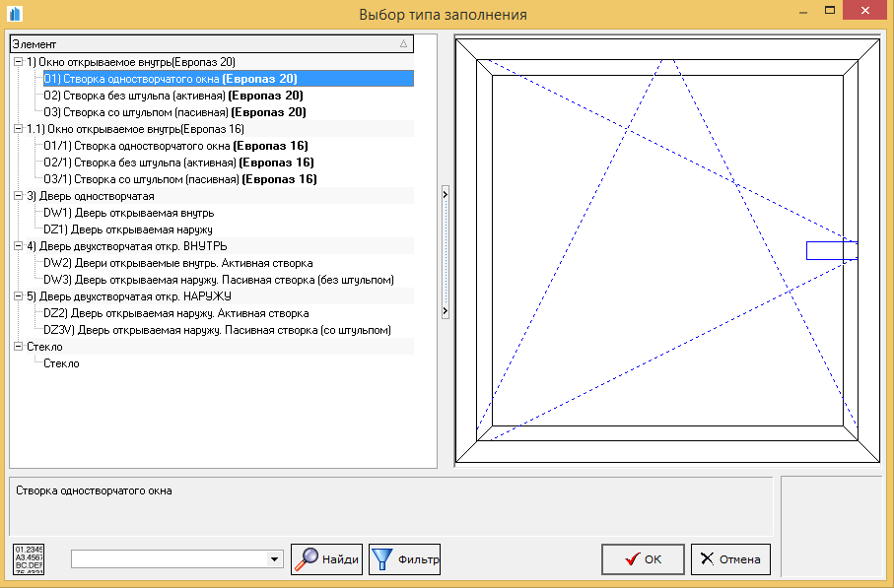The height and width of the screenshot is (588, 894).
Task: Select '02) Створка без штульпа (активная) (Европаз 20)'
Action: coord(173,96)
